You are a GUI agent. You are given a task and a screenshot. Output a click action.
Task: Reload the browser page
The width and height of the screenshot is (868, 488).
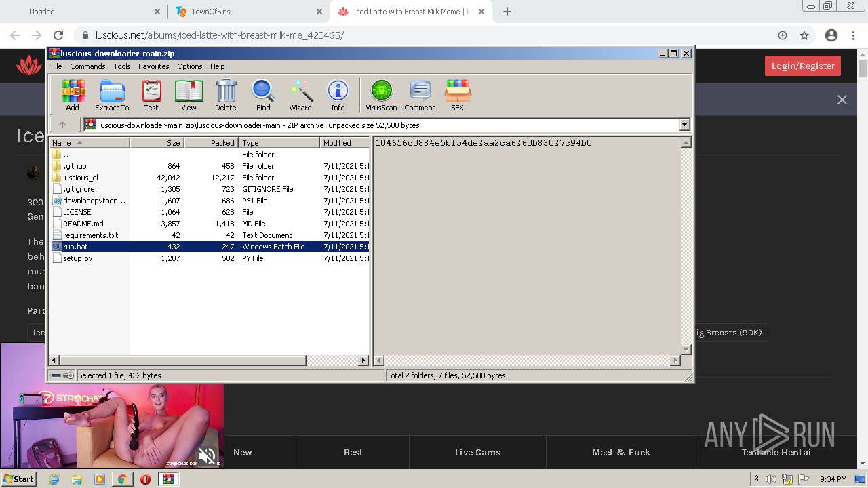58,35
